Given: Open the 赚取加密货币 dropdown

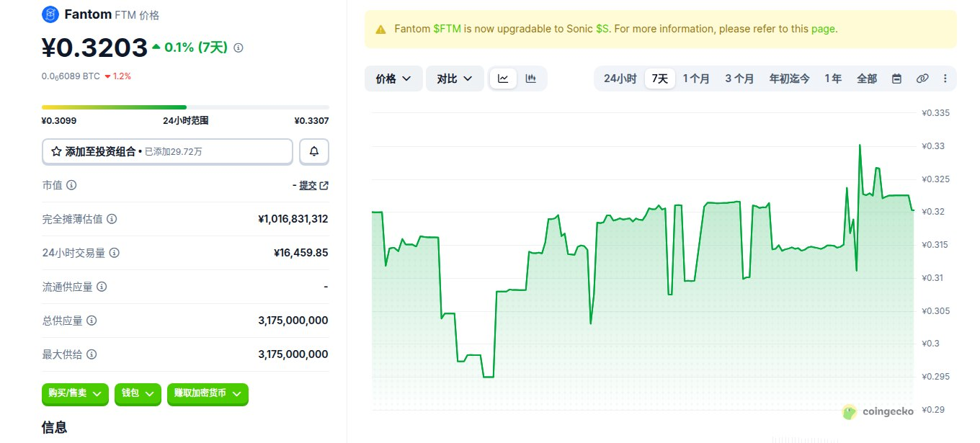Looking at the screenshot, I should 208,393.
